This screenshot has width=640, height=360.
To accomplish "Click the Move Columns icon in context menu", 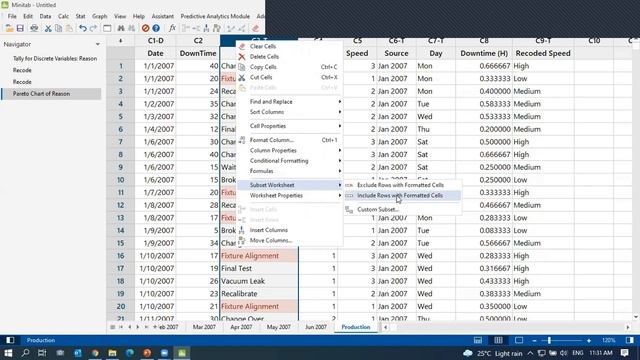I will click(242, 240).
